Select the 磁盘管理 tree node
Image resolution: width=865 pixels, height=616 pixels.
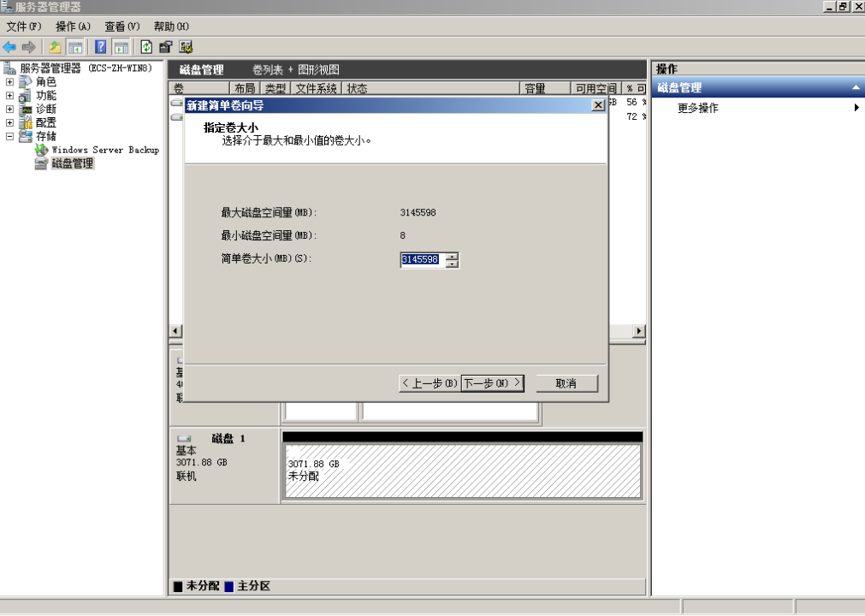72,163
